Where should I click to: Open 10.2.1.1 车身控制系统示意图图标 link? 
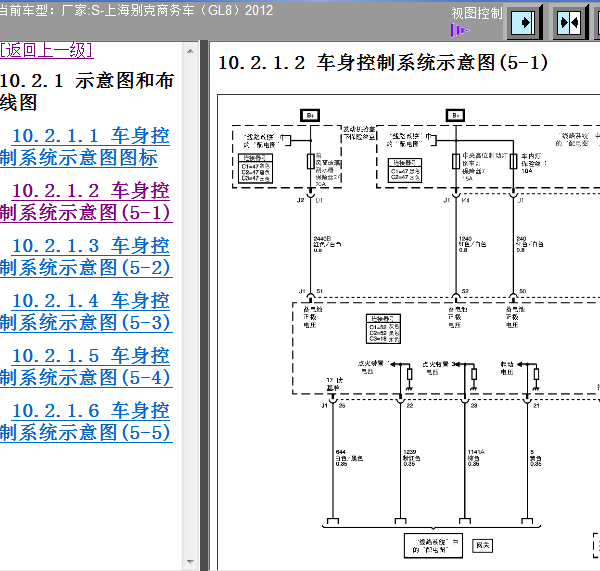point(85,147)
